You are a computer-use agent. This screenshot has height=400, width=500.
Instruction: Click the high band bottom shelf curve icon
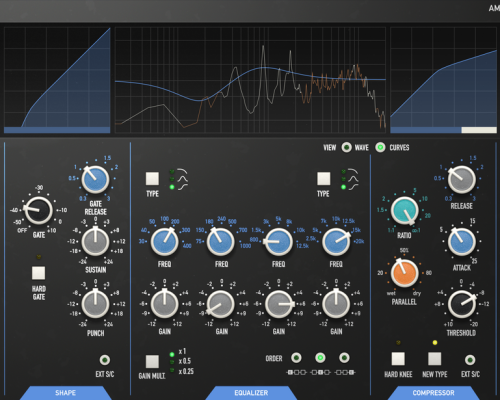[x=353, y=187]
